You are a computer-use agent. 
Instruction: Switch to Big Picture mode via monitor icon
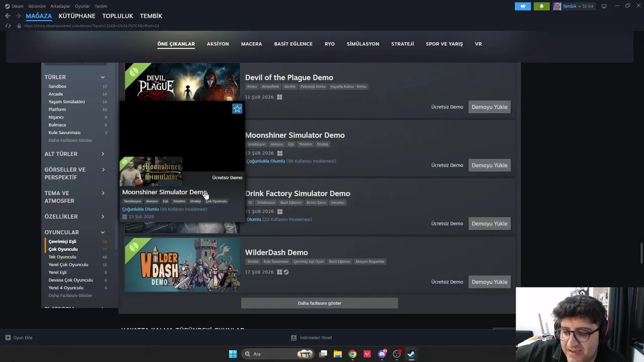(x=604, y=6)
